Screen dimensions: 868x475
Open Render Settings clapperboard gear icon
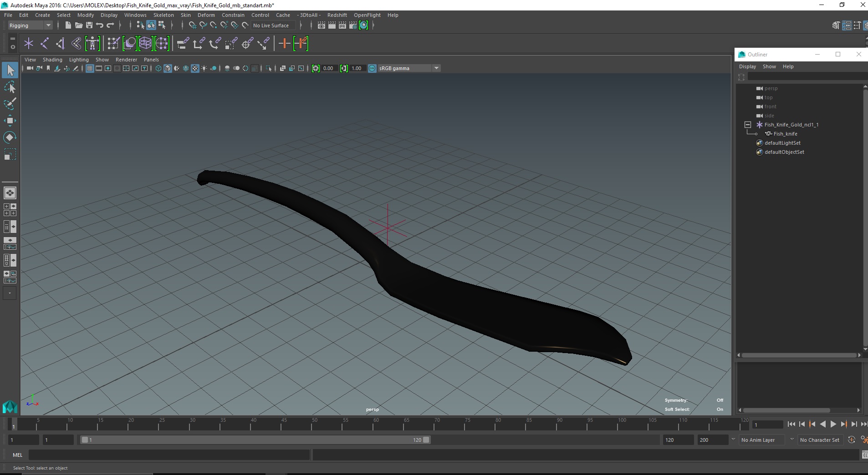353,25
